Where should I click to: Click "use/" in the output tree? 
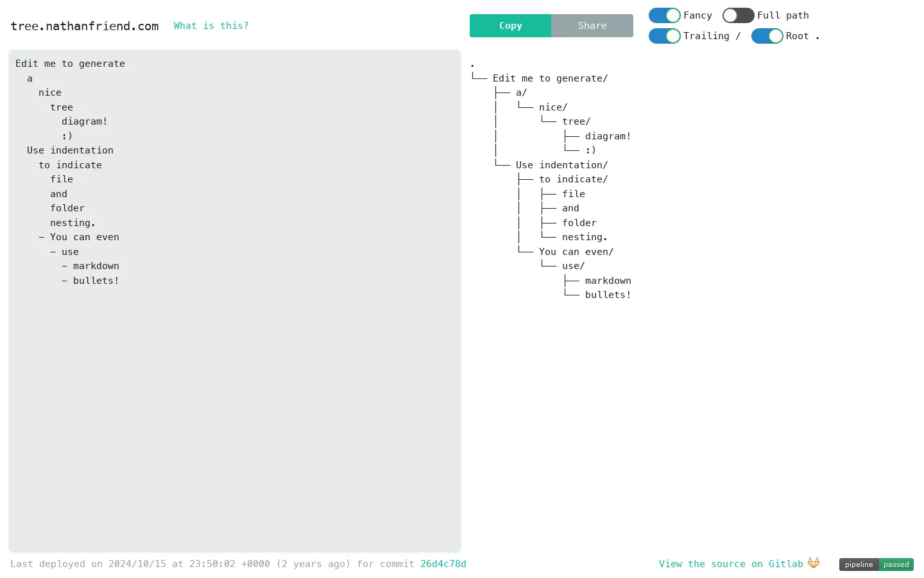click(x=573, y=266)
